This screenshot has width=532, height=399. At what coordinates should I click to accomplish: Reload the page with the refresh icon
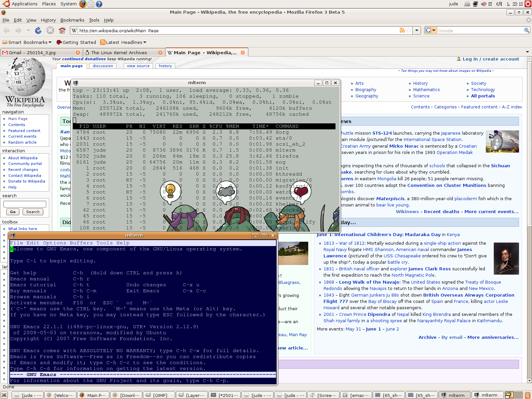click(x=38, y=30)
